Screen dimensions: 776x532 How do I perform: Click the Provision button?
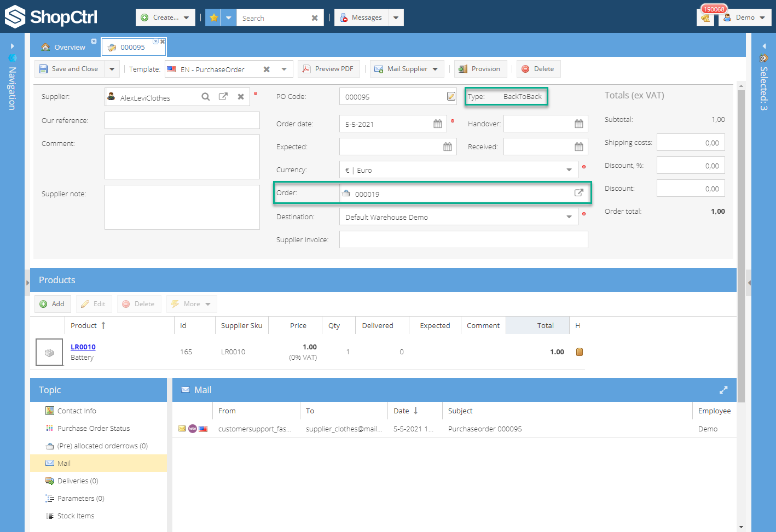pyautogui.click(x=480, y=69)
